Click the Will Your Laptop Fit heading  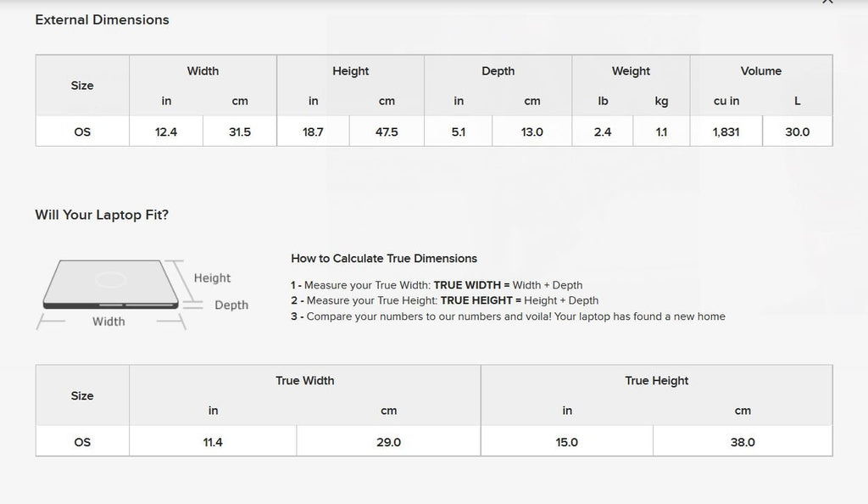(x=102, y=215)
